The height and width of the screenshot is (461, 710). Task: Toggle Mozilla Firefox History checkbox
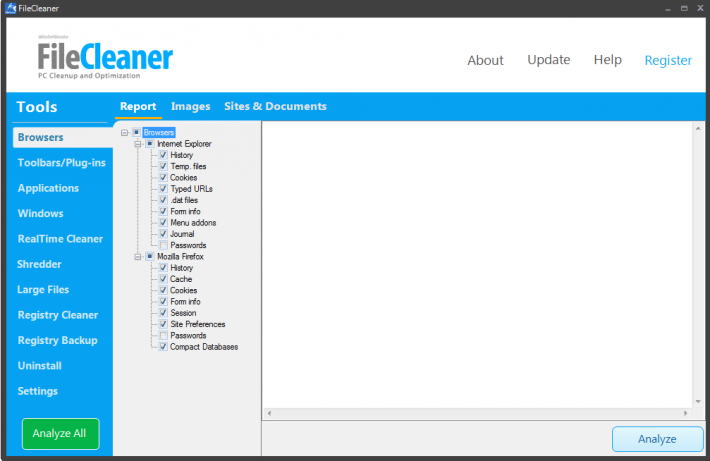(x=163, y=268)
